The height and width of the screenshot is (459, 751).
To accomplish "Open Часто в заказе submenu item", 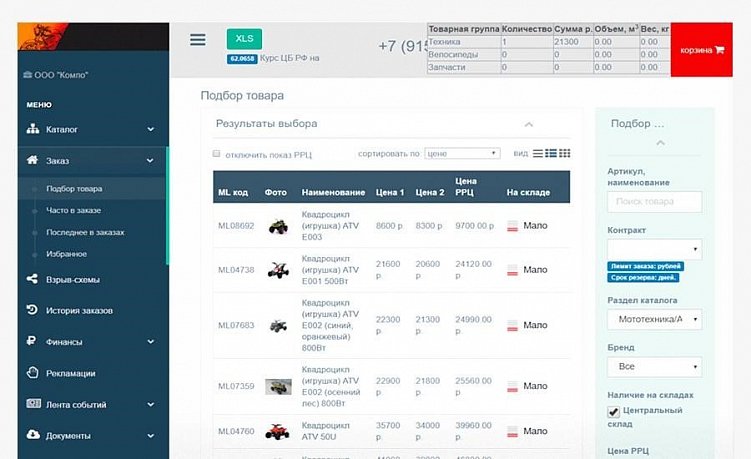I will point(73,210).
